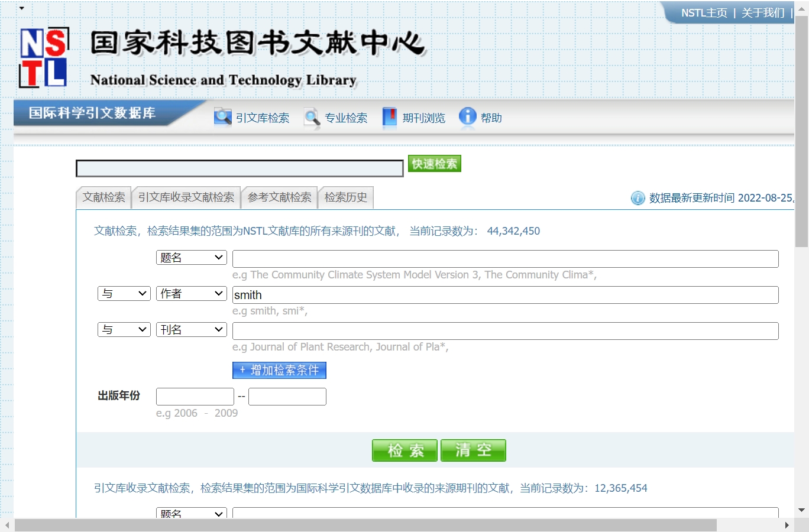Click the horizontal scrollbar thumb

(365, 525)
